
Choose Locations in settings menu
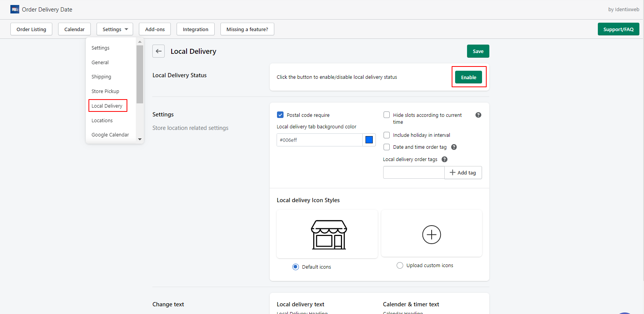click(102, 120)
